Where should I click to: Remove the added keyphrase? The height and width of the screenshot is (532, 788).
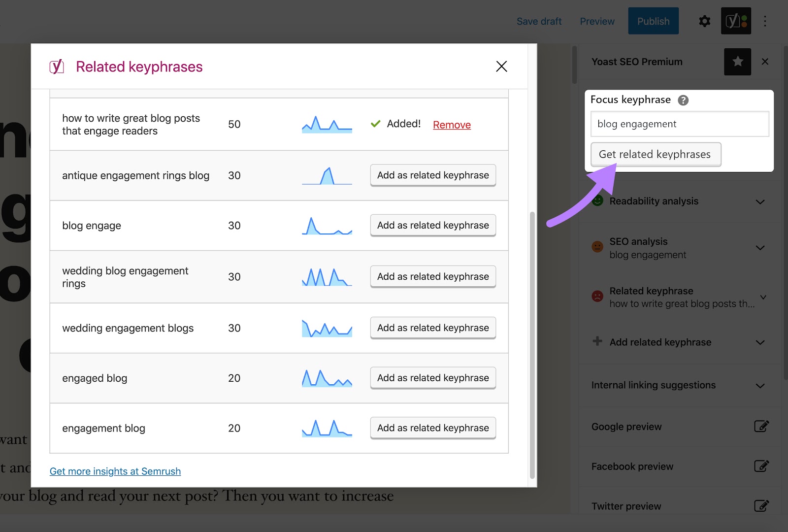pos(451,125)
